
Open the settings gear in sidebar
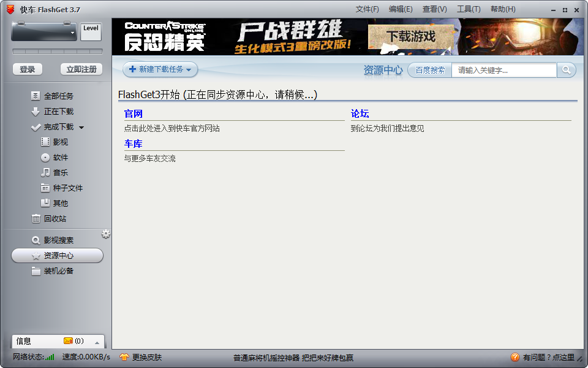(106, 234)
